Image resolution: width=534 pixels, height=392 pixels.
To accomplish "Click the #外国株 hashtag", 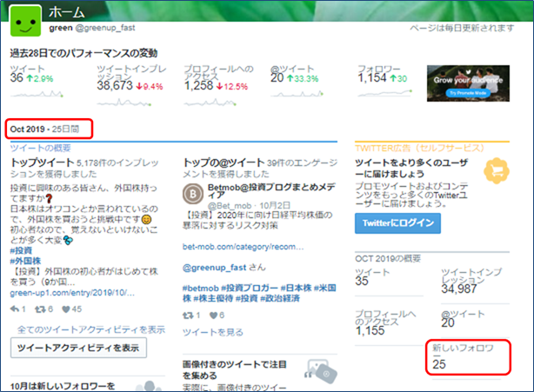I will pos(25,261).
